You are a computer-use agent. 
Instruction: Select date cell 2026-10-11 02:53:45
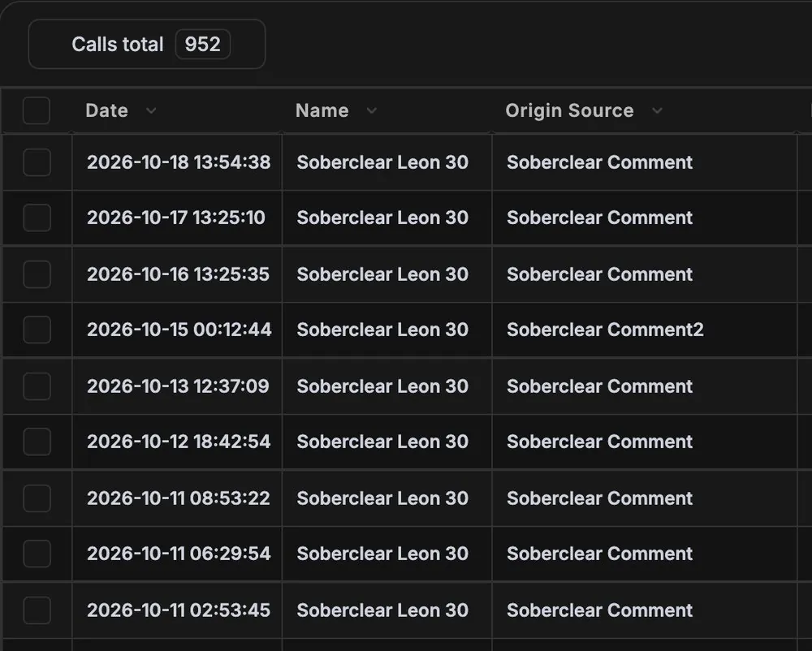[x=179, y=610]
